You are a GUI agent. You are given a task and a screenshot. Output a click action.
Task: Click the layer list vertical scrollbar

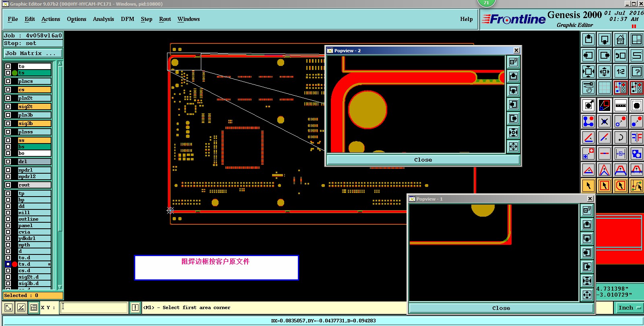tap(60, 175)
